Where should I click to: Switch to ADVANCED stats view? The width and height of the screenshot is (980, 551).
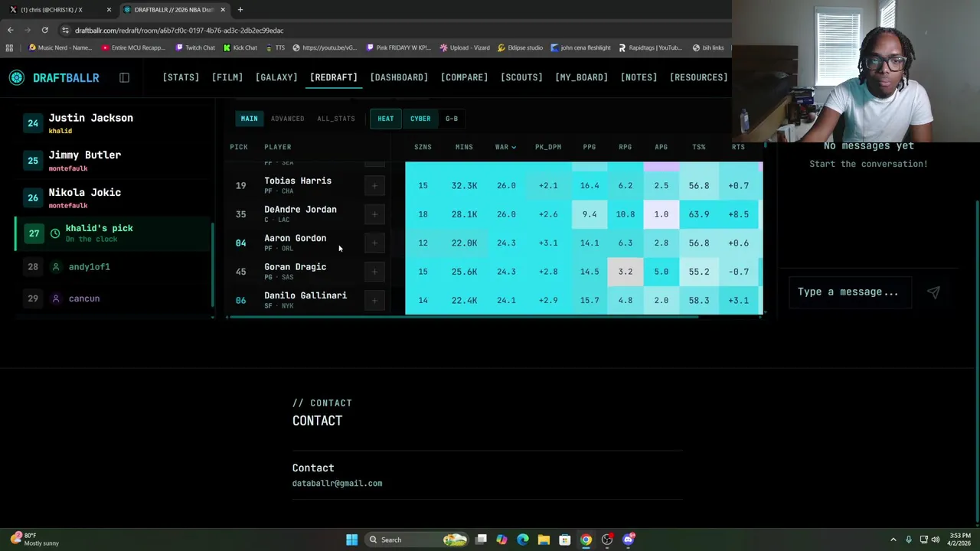pos(287,119)
